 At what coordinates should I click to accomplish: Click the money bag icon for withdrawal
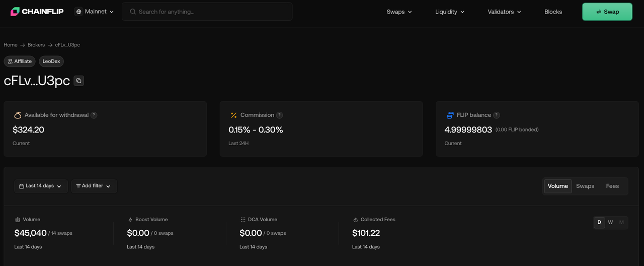click(18, 115)
